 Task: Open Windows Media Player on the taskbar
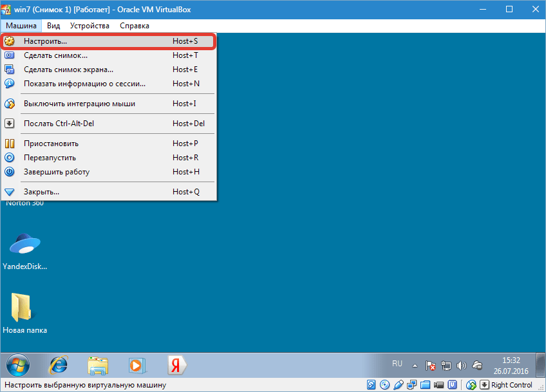coord(136,365)
